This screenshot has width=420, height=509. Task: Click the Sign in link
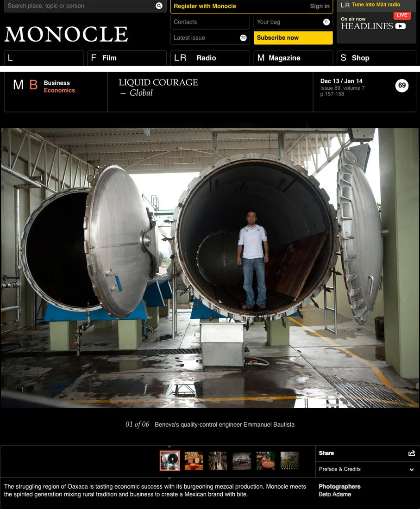click(320, 6)
